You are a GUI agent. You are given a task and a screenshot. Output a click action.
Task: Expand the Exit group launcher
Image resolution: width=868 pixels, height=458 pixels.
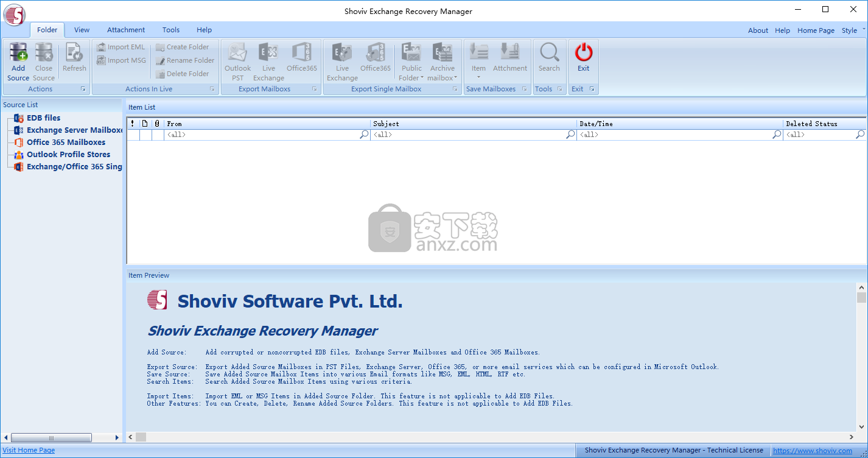(x=592, y=90)
